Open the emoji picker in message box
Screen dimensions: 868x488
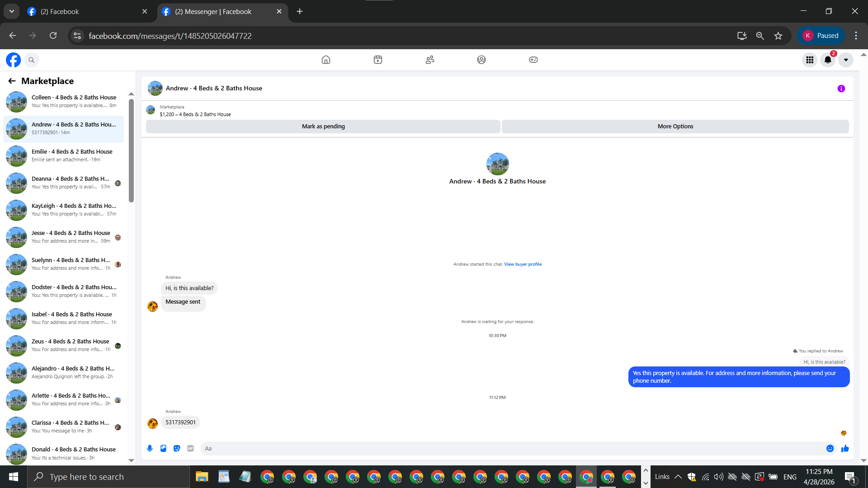point(830,448)
